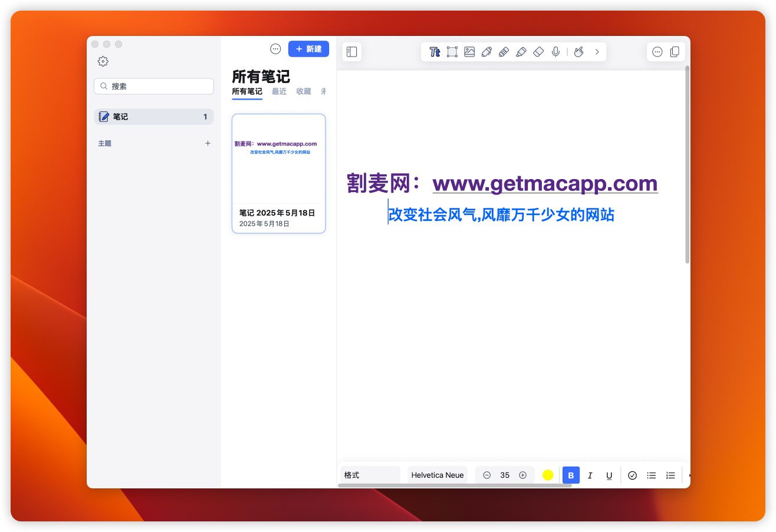Insert a checklist with the checkmark icon
The width and height of the screenshot is (776, 532).
[633, 475]
